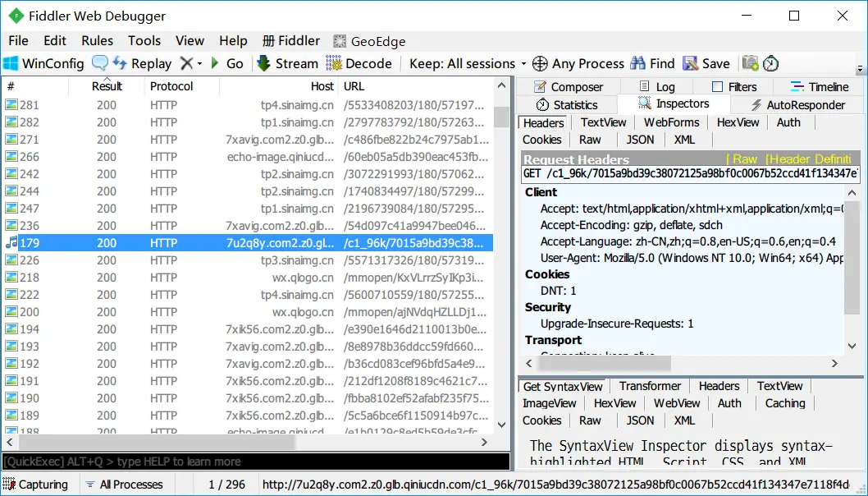This screenshot has height=496, width=868.
Task: Click request headers scroll up arrow
Action: click(x=852, y=192)
